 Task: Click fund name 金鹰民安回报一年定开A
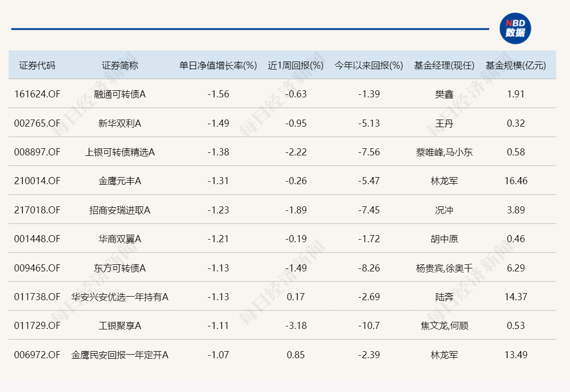pos(120,355)
